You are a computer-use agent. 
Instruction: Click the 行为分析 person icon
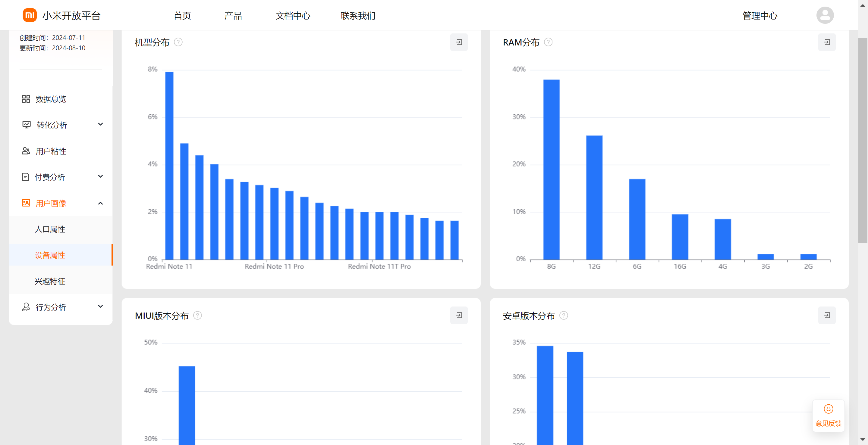(x=26, y=307)
